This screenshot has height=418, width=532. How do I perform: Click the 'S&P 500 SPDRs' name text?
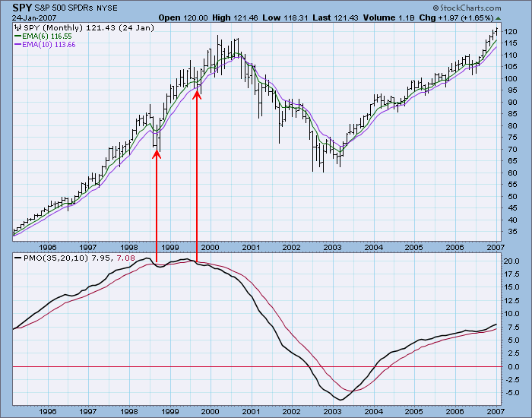(64, 8)
